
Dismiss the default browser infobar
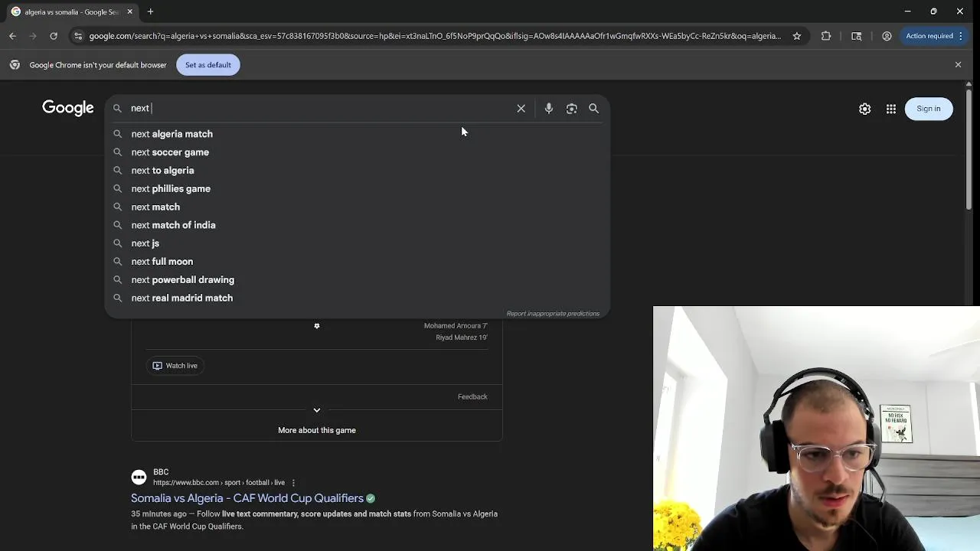point(958,65)
